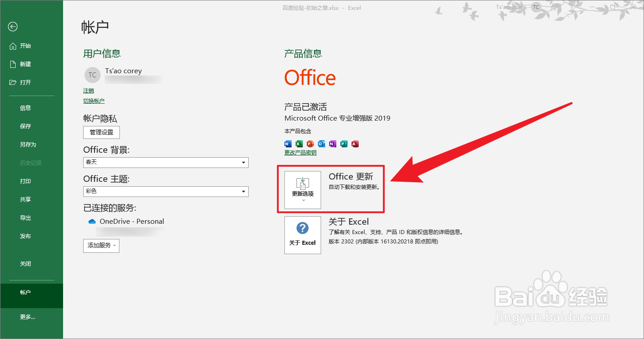644x339 pixels.
Task: Click the Excel product icon
Action: click(299, 144)
